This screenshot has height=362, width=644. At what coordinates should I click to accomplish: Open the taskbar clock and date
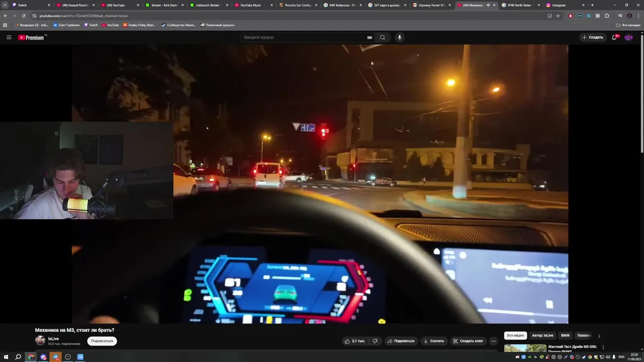[x=634, y=357]
